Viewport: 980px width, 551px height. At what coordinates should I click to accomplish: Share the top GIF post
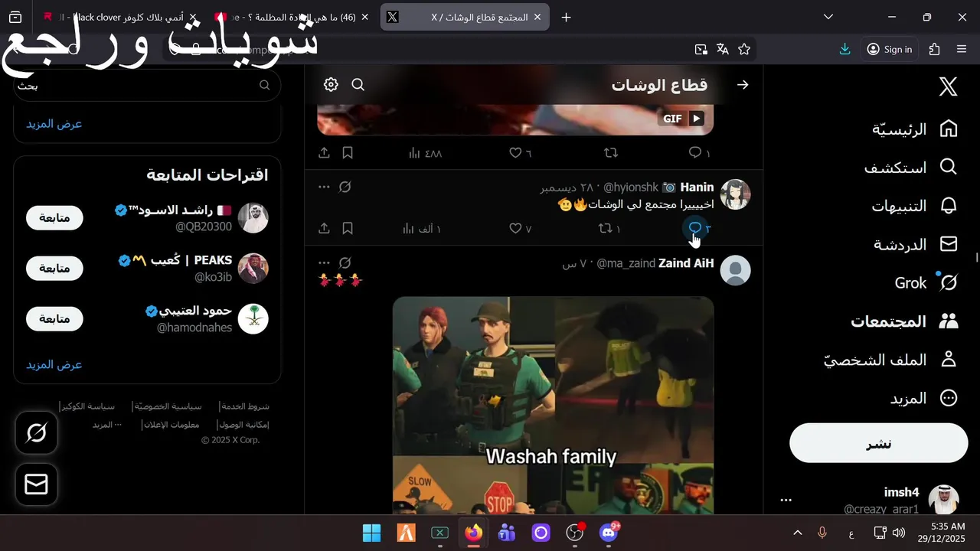click(x=324, y=153)
